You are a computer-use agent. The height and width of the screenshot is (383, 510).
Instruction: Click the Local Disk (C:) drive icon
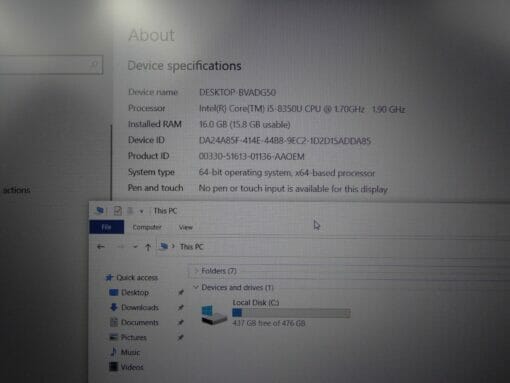coord(213,315)
